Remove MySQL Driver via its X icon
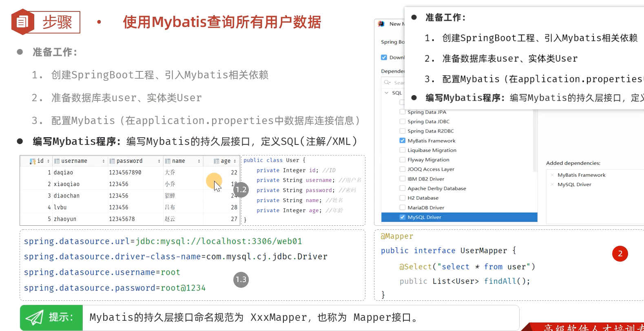 click(552, 184)
